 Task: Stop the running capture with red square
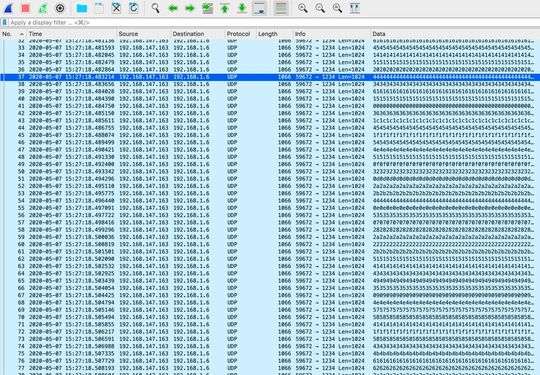(25, 8)
